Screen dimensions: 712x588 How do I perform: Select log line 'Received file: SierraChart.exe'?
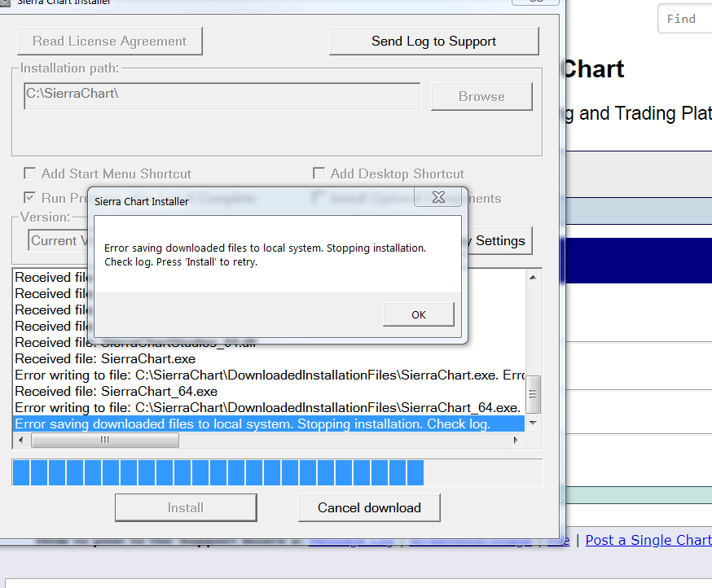(x=269, y=358)
